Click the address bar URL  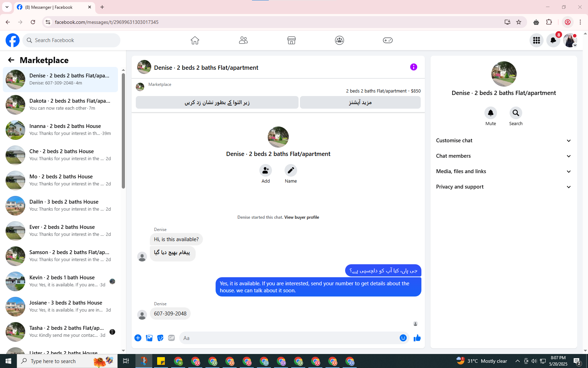coord(107,22)
